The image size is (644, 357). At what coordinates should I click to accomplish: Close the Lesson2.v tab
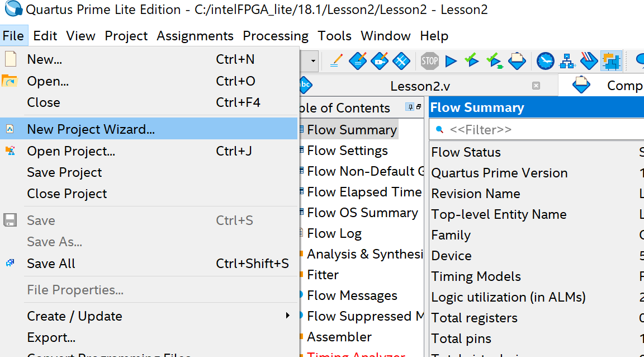(536, 86)
